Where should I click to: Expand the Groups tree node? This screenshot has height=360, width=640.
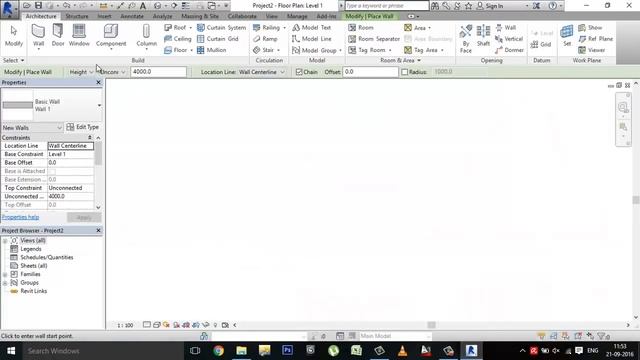pyautogui.click(x=5, y=283)
